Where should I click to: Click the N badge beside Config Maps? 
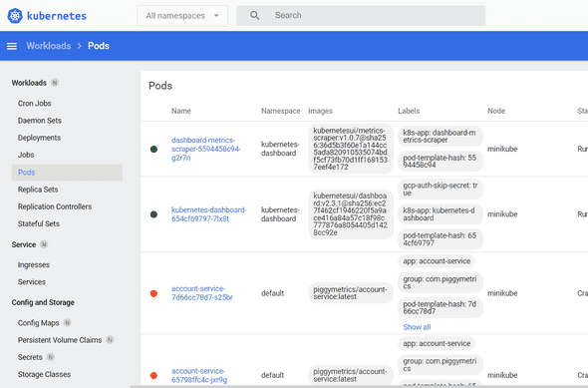point(67,323)
